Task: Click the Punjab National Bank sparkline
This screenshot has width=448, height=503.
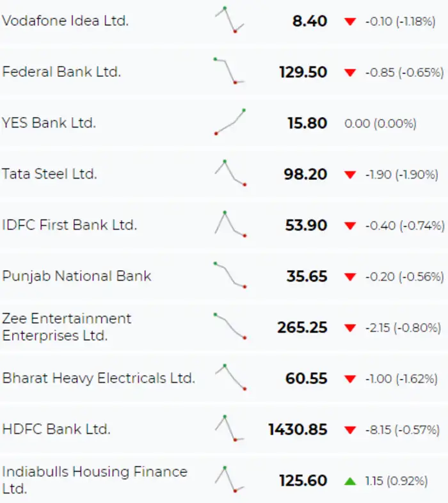Action: coord(230,275)
